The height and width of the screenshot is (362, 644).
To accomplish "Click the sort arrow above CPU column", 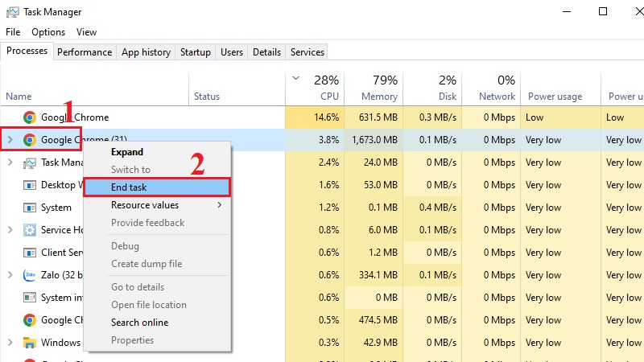I will (x=295, y=78).
